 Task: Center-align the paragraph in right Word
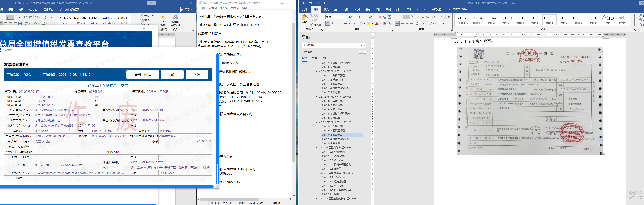[x=402, y=23]
